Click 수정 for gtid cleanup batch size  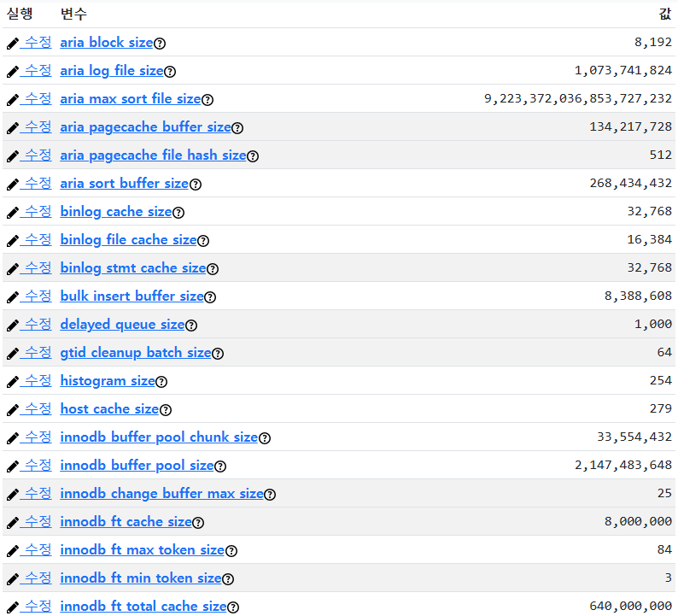29,353
